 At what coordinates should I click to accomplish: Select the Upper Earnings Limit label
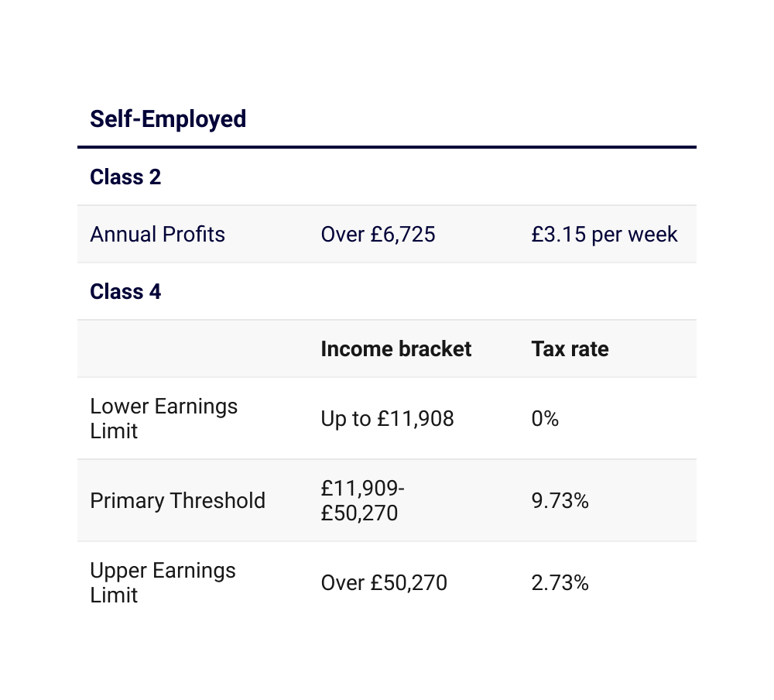click(x=163, y=583)
